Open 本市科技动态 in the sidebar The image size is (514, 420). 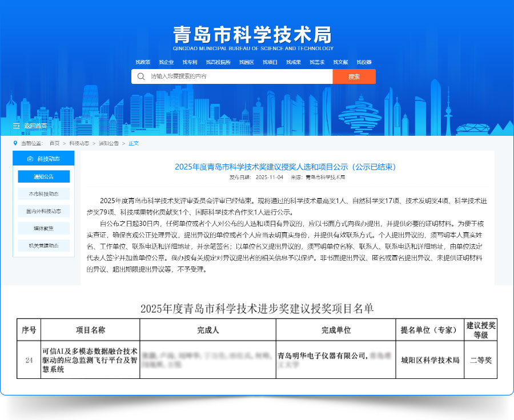point(44,195)
